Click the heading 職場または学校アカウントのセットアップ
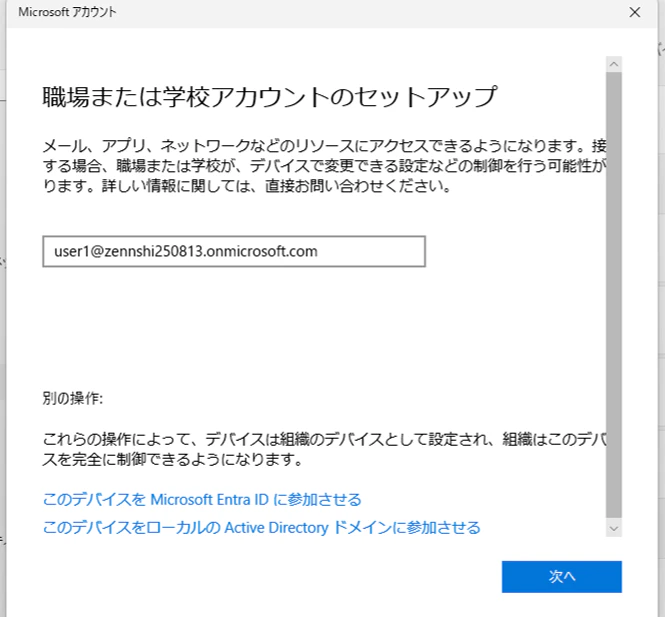This screenshot has width=665, height=617. point(270,97)
